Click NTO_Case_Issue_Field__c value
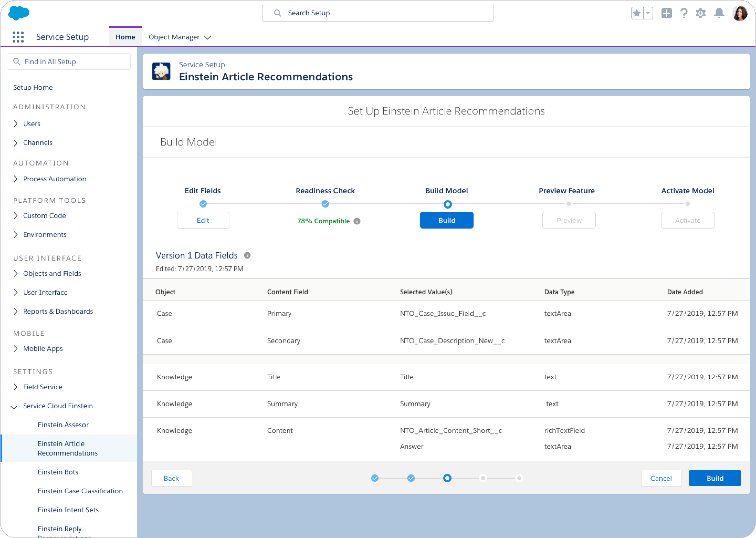 coord(443,313)
